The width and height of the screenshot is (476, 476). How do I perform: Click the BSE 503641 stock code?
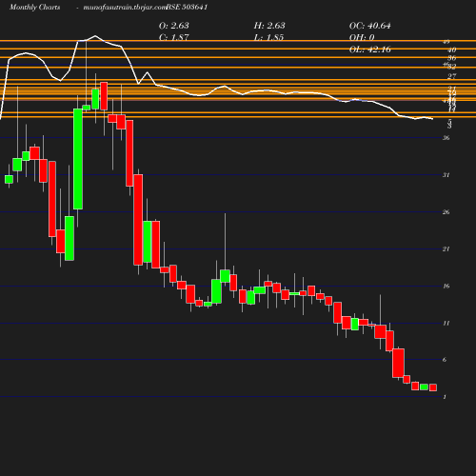[x=187, y=7]
